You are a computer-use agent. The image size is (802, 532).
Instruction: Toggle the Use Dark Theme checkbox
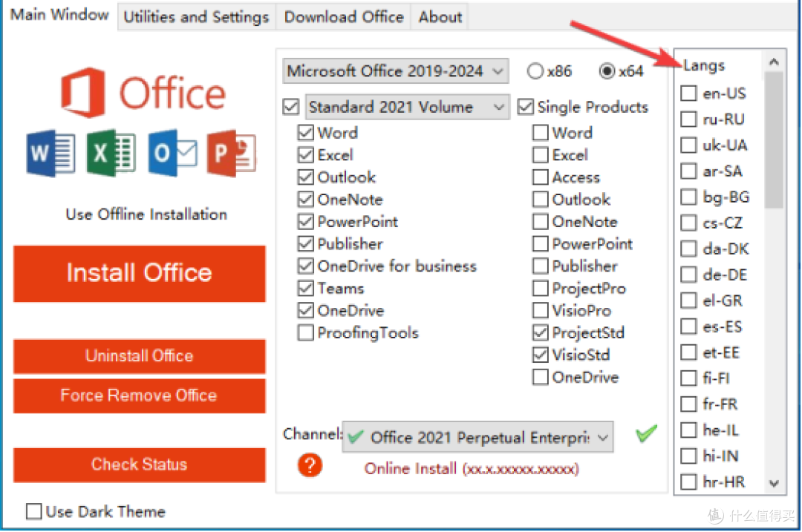[x=33, y=511]
